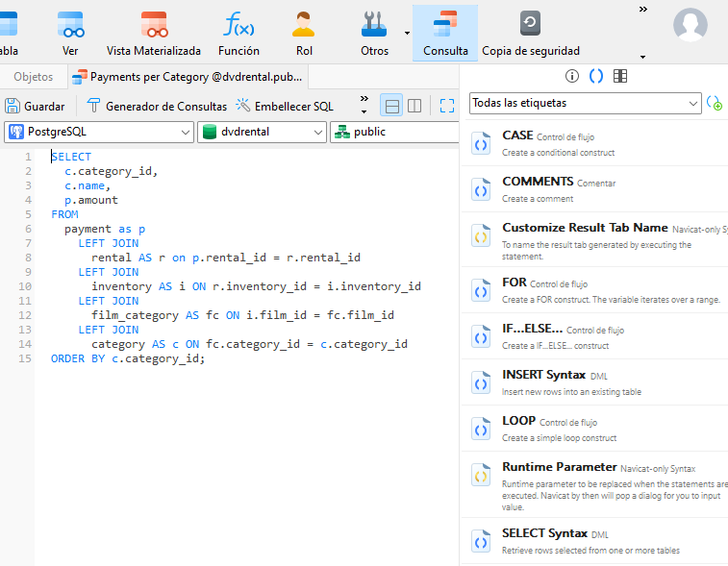Click film_category on line 12

tap(135, 315)
